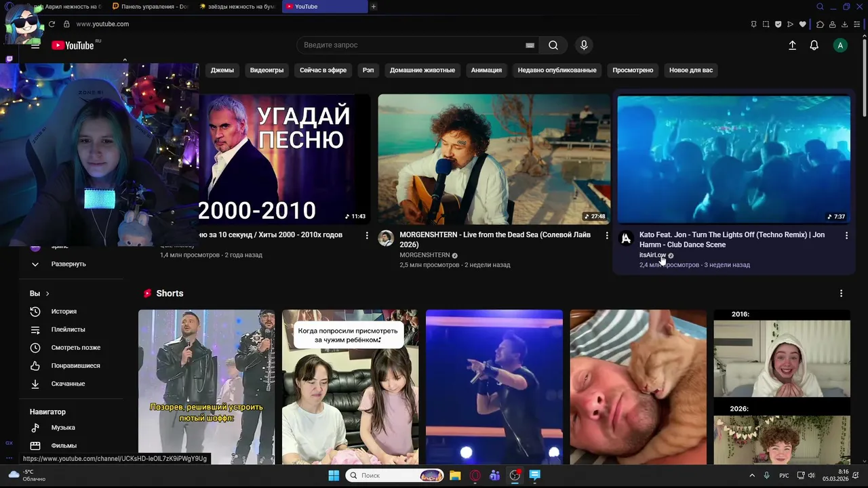Select the Новое для вас chip
The height and width of the screenshot is (488, 868).
tap(690, 70)
